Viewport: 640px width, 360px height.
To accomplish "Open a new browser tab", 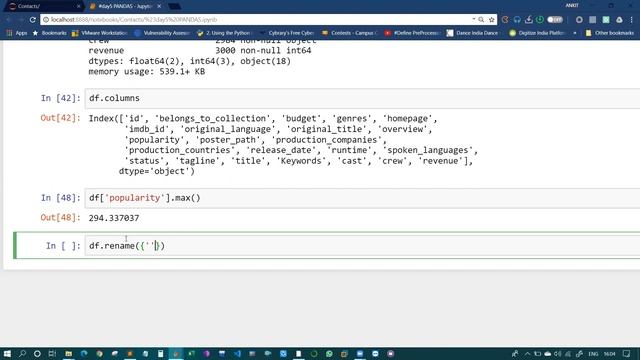I will pos(174,6).
